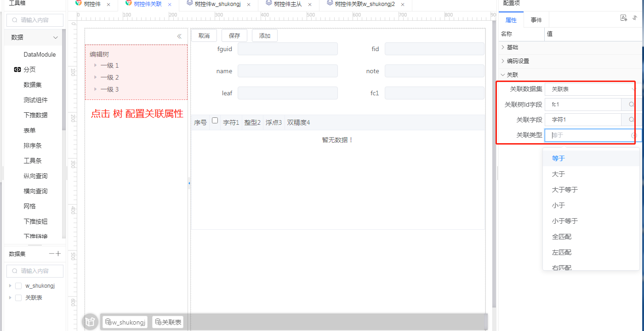Image resolution: width=644 pixels, height=331 pixels.
Task: Click the fguid input field
Action: tap(287, 49)
